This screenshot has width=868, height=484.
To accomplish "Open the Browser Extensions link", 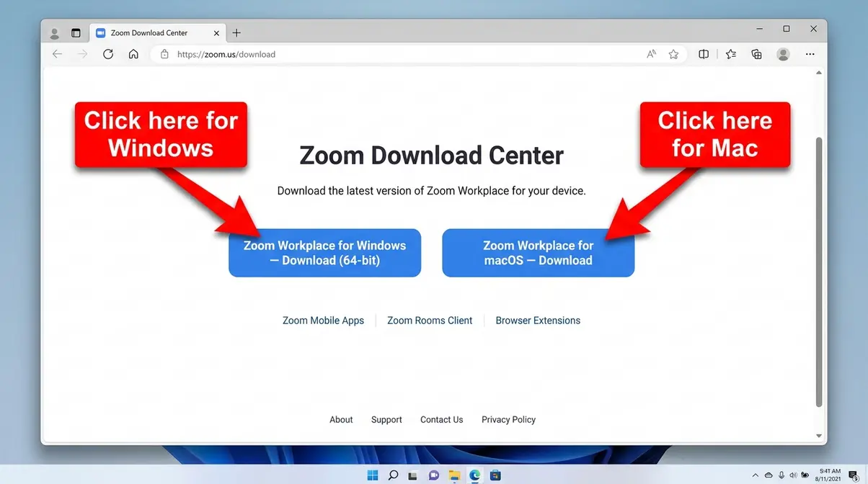I will pos(538,321).
